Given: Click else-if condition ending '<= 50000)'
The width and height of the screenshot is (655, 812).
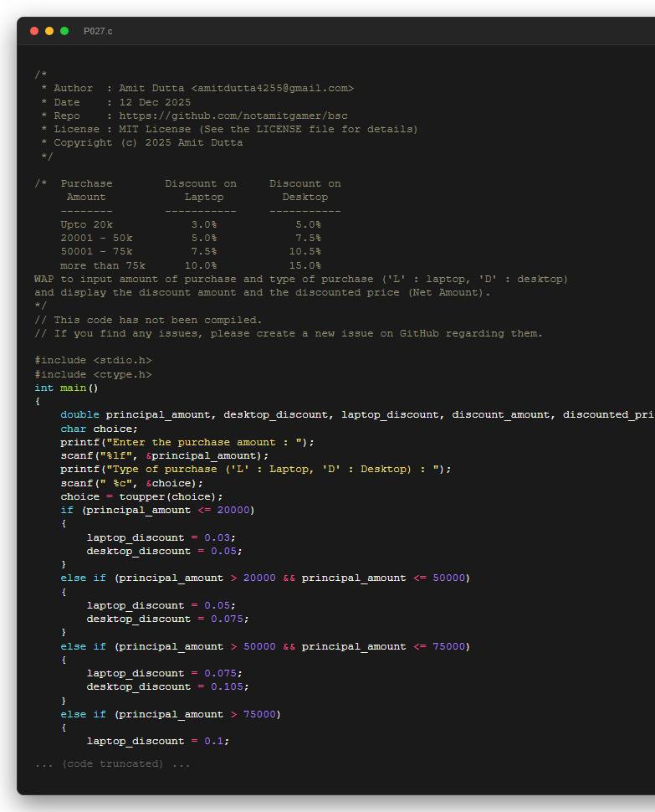Looking at the screenshot, I should (265, 578).
